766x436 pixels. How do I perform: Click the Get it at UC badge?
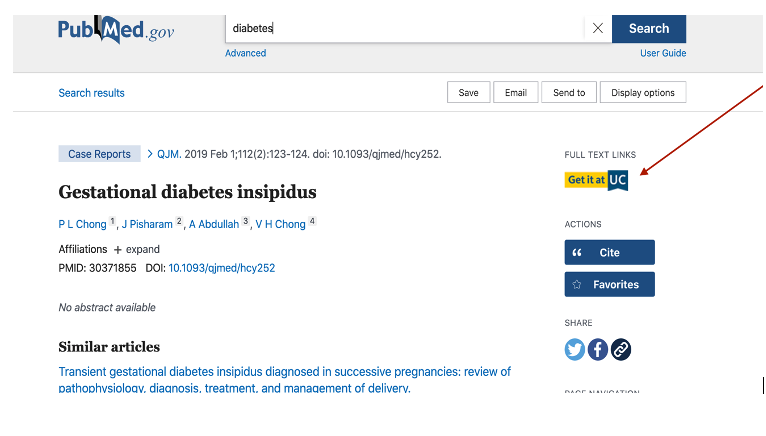[x=596, y=180]
